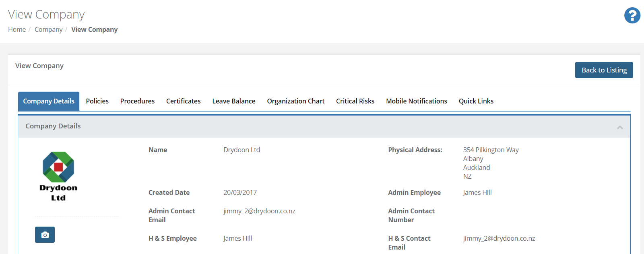Click the Company Details panel header title
644x254 pixels.
click(53, 126)
